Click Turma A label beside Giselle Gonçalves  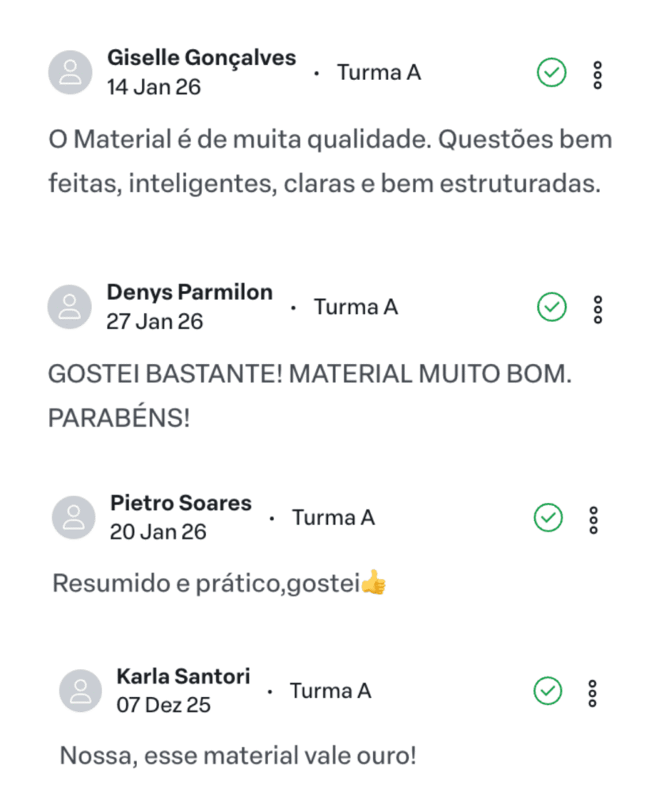380,72
